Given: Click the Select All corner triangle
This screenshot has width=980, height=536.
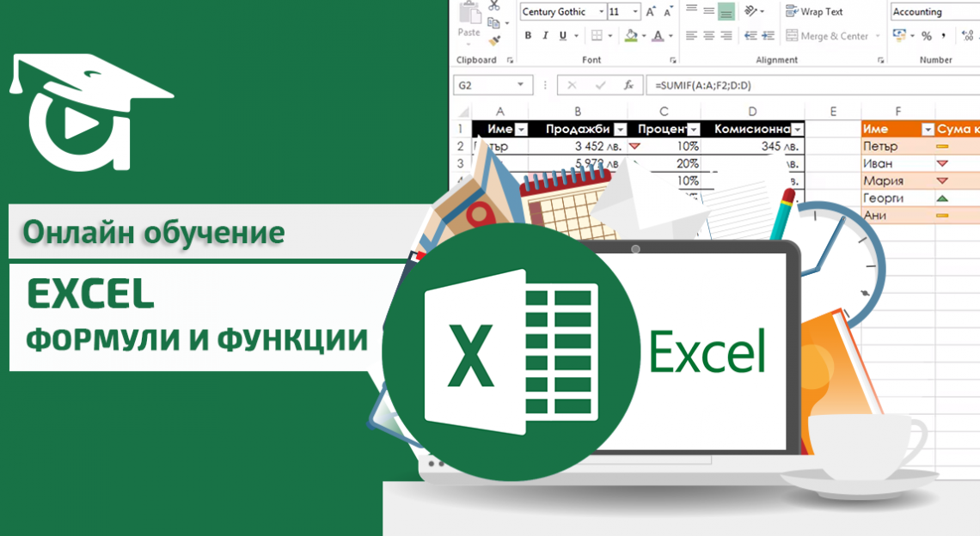Looking at the screenshot, I should pos(463,112).
